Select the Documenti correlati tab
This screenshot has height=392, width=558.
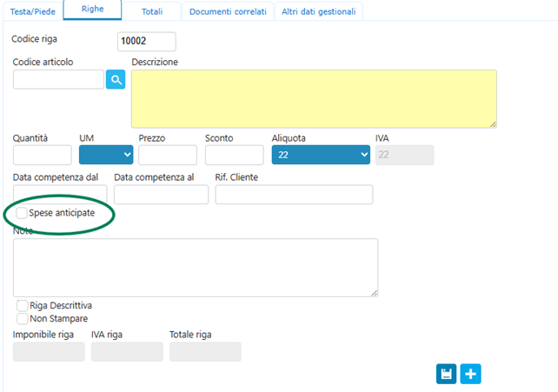(228, 10)
